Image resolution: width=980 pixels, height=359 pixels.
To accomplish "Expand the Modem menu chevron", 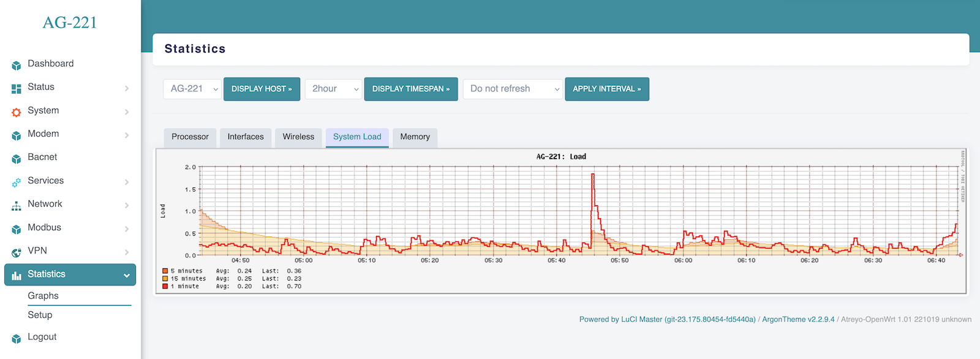I will coord(127,135).
